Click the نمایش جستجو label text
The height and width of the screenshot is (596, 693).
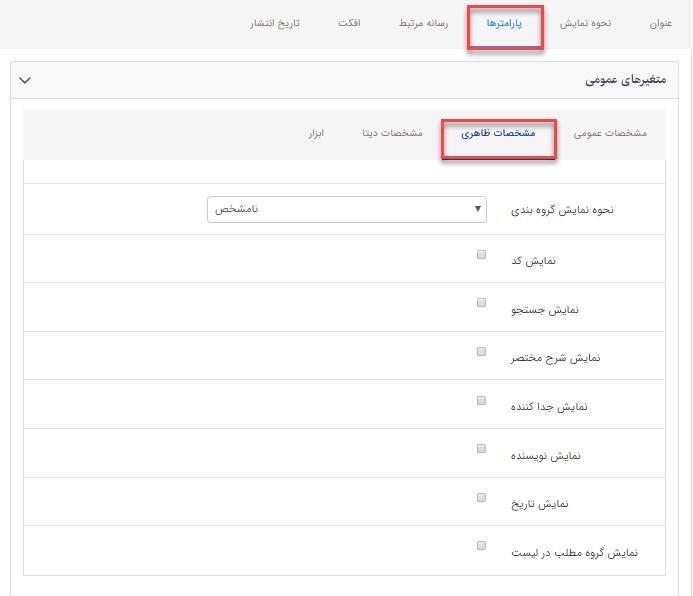pos(545,310)
